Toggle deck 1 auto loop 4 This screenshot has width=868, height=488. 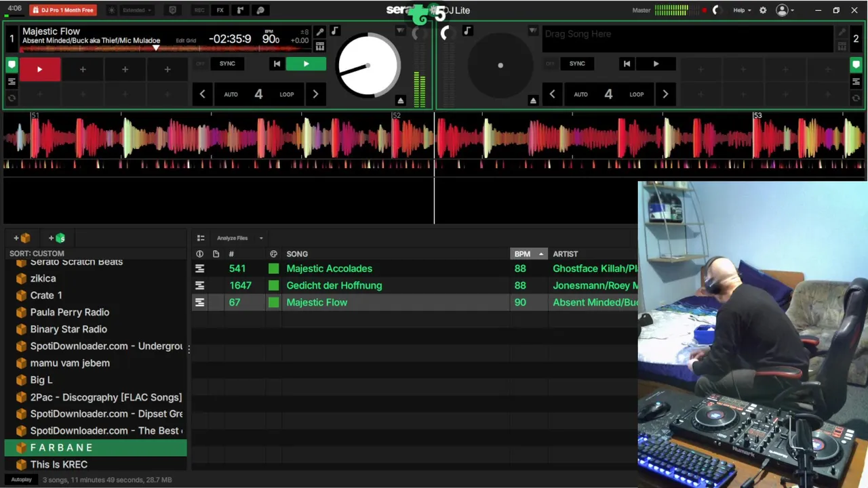[258, 94]
